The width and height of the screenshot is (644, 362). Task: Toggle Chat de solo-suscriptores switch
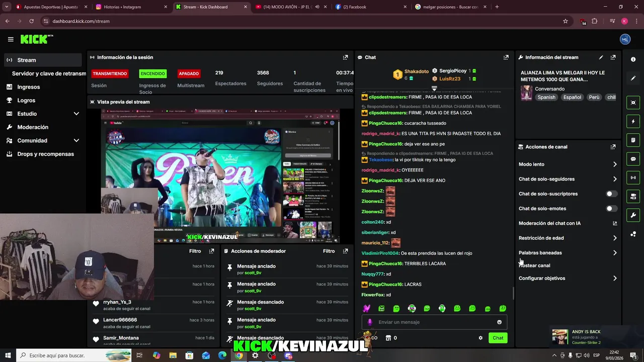(x=611, y=194)
